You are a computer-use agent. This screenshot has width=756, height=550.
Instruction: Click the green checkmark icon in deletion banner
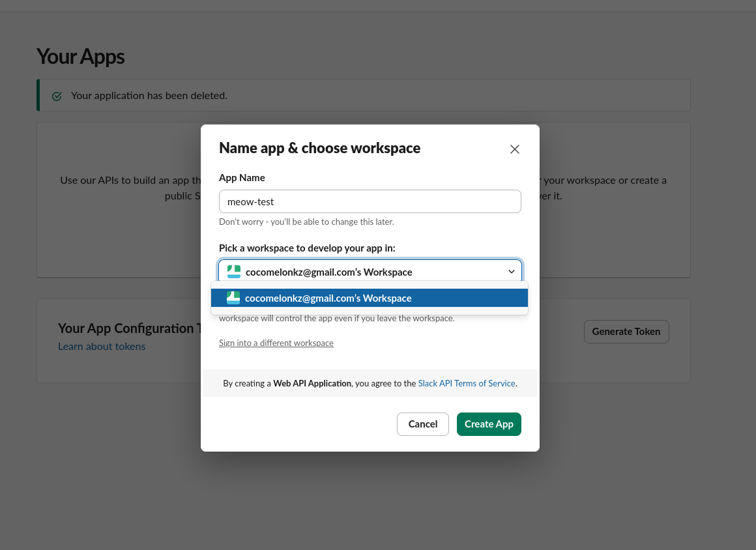pos(57,96)
